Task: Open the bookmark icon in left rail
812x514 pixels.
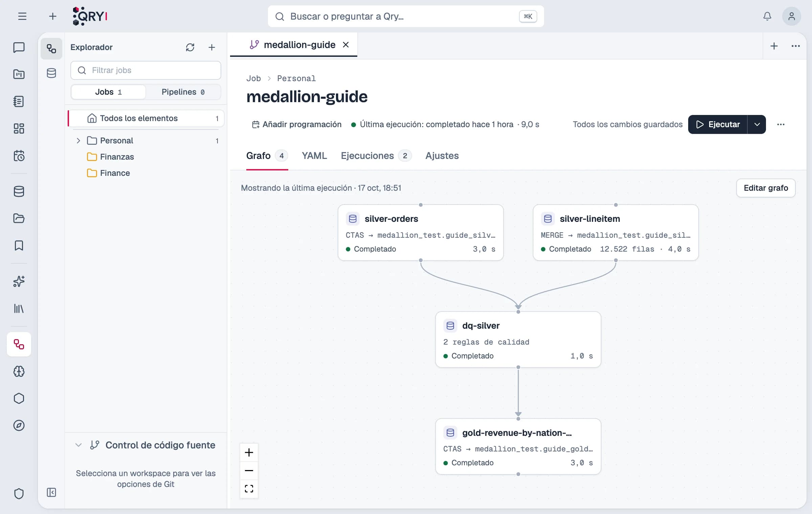Action: pyautogui.click(x=19, y=246)
